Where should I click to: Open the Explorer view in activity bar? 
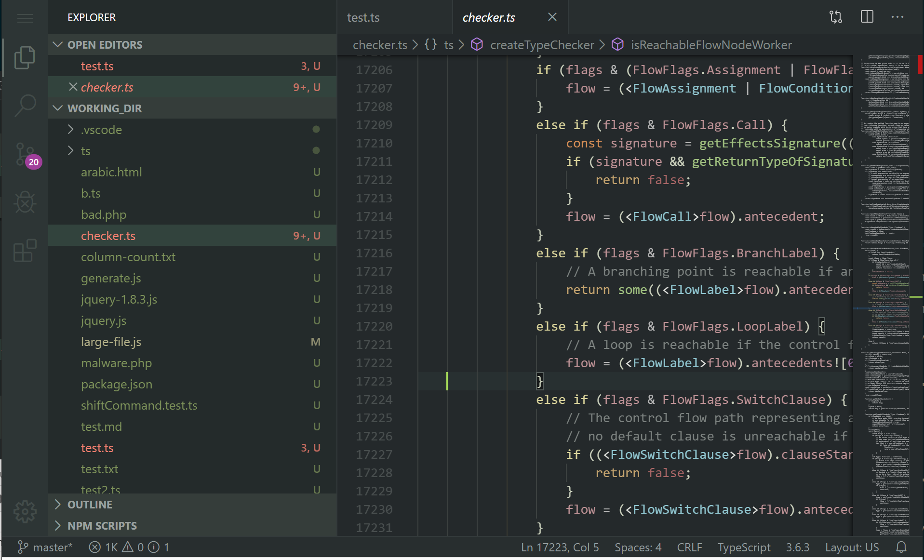click(x=25, y=57)
